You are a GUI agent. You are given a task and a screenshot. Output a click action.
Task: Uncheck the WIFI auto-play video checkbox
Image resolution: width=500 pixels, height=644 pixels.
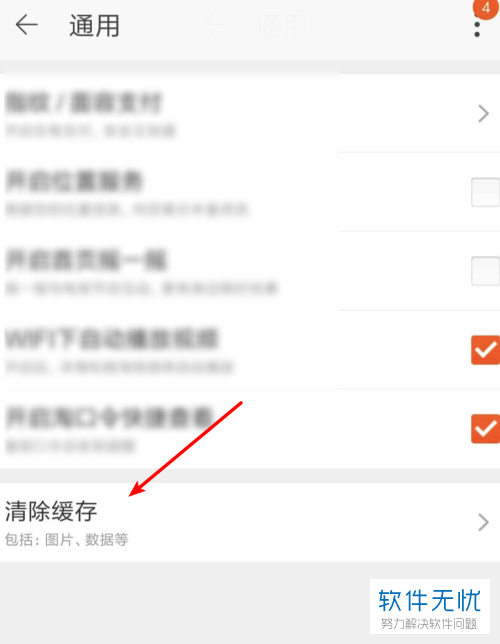[486, 350]
